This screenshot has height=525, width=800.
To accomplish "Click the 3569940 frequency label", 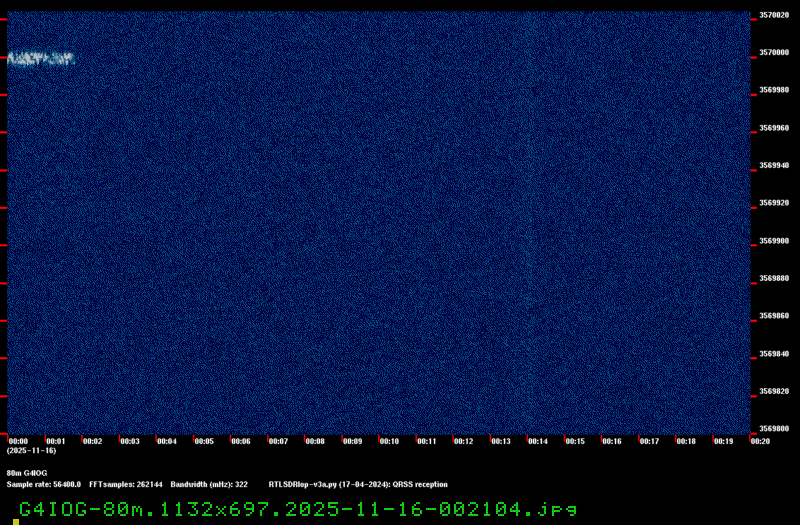I will (x=774, y=165).
